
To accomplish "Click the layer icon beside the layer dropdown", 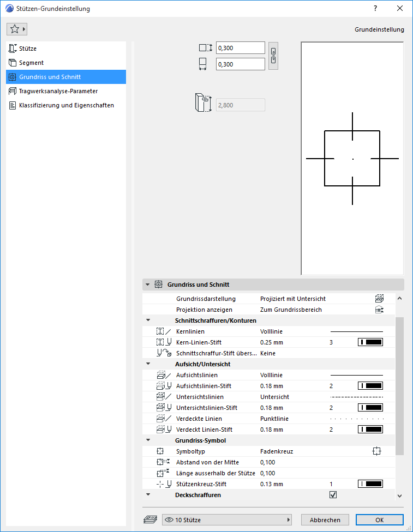I will [151, 519].
